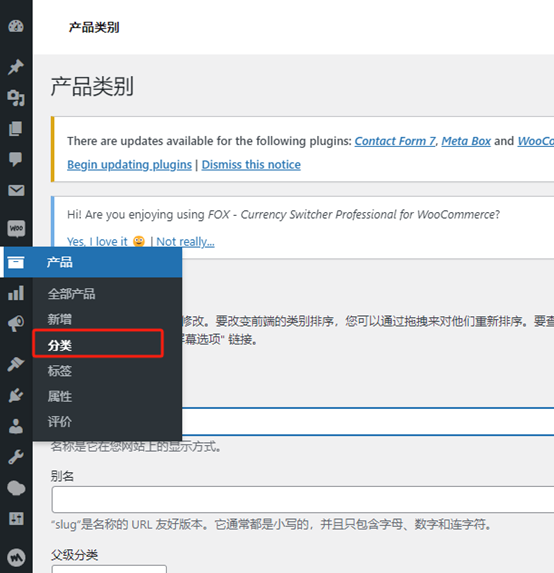Open Posts via the pushpin icon
This screenshot has width=554, height=573.
pos(16,67)
